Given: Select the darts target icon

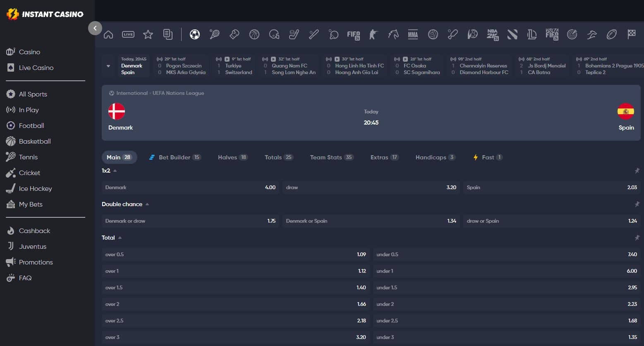Looking at the screenshot, I should pos(572,34).
